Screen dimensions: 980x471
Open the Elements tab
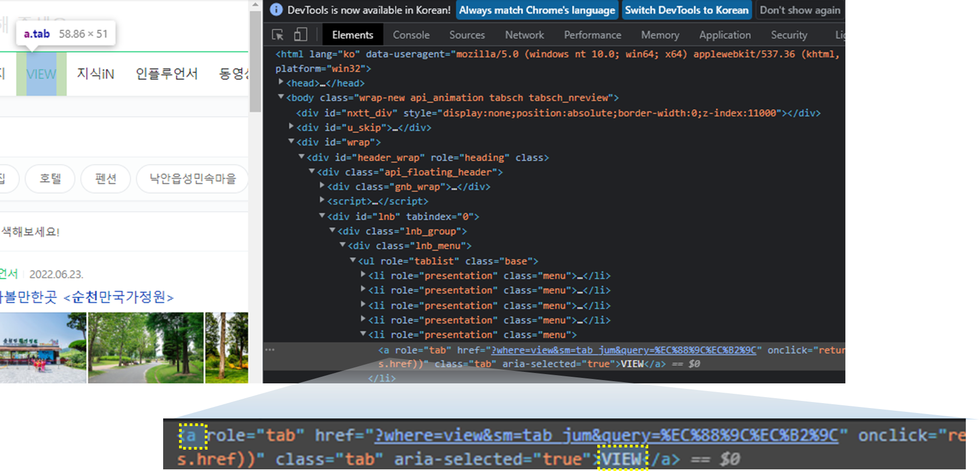(353, 35)
